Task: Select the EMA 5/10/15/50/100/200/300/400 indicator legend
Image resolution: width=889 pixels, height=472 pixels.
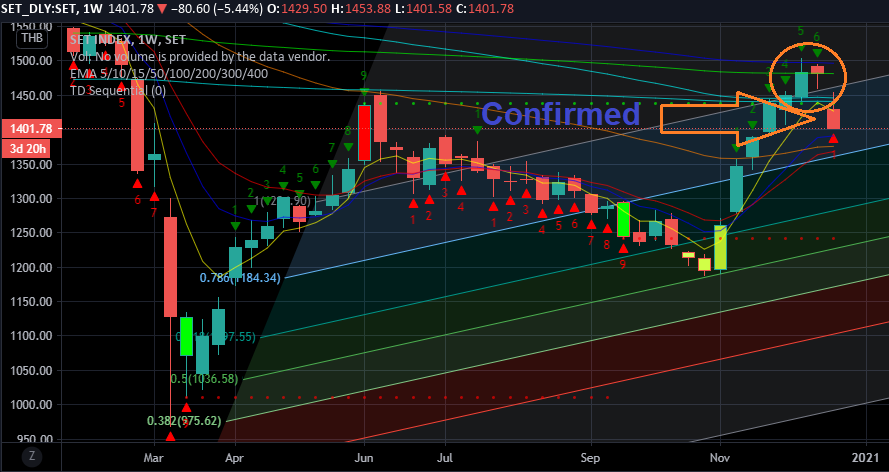Action: coord(169,74)
